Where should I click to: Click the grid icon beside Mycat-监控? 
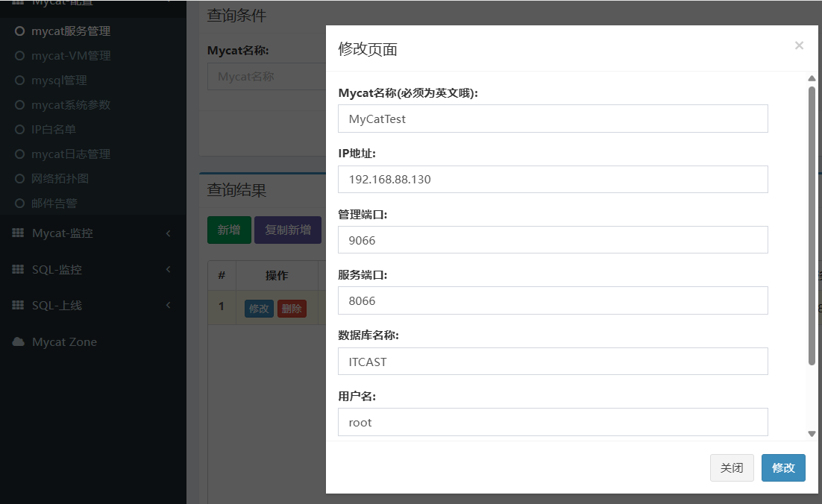[x=18, y=233]
